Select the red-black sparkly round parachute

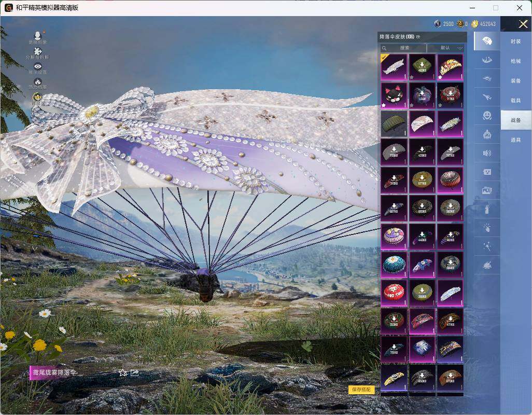(x=450, y=180)
